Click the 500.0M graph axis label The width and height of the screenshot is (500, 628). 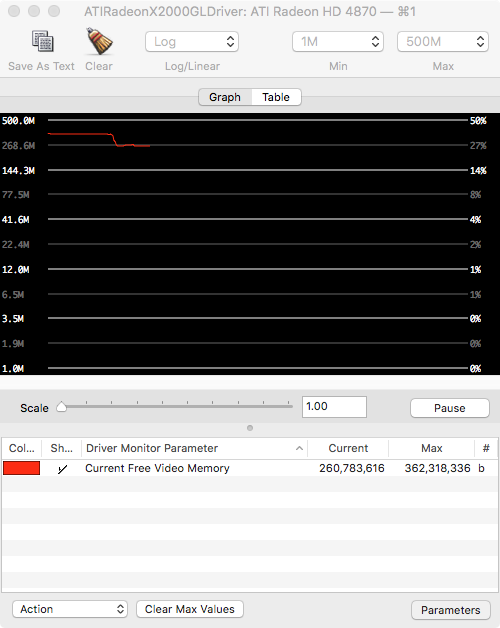tap(18, 121)
